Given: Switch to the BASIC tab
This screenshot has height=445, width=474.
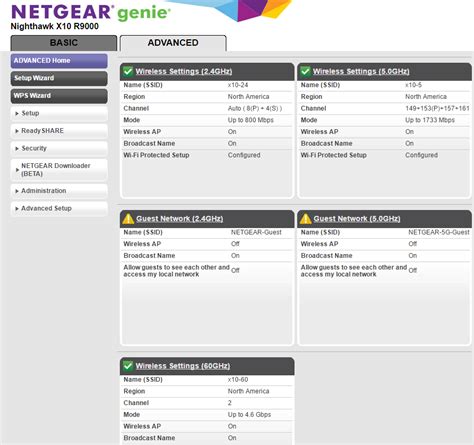Looking at the screenshot, I should point(64,43).
